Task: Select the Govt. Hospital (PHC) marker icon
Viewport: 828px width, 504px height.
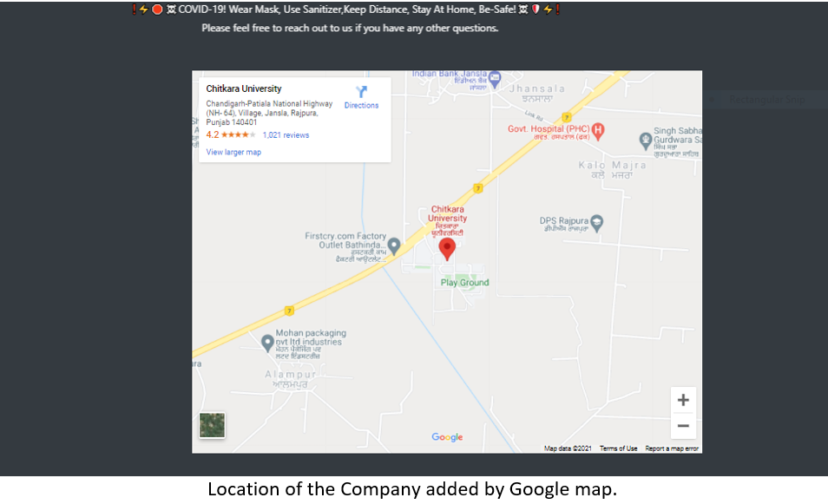Action: [598, 131]
